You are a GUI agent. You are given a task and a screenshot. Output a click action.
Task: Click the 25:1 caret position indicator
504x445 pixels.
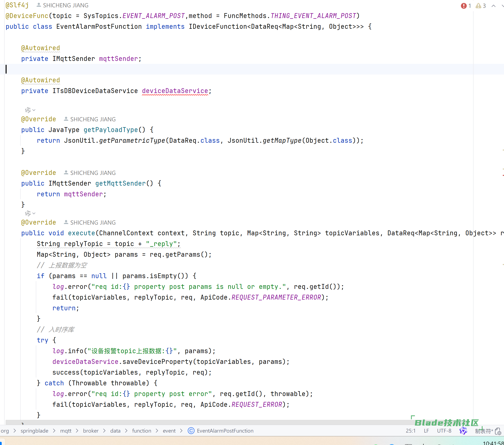pos(411,431)
